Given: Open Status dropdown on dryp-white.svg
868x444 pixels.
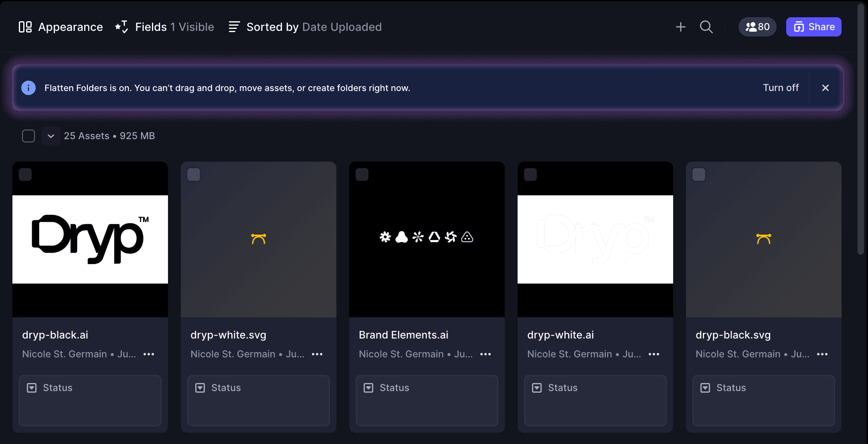Looking at the screenshot, I should [259, 400].
